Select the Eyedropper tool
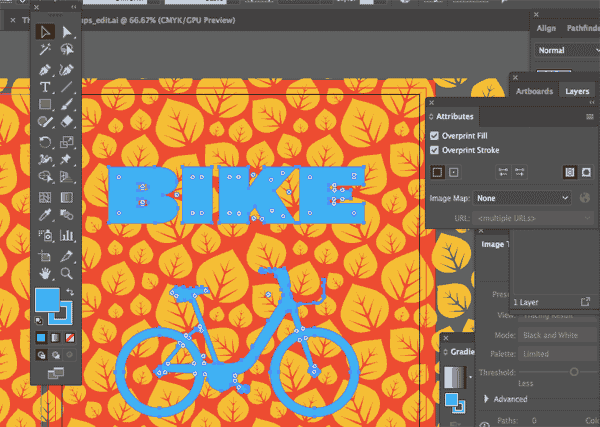Screen dimensions: 600x427 point(45,215)
